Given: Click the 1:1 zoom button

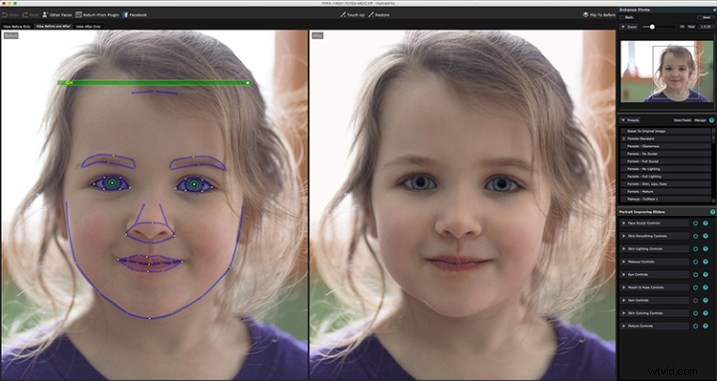Looking at the screenshot, I should (707, 27).
